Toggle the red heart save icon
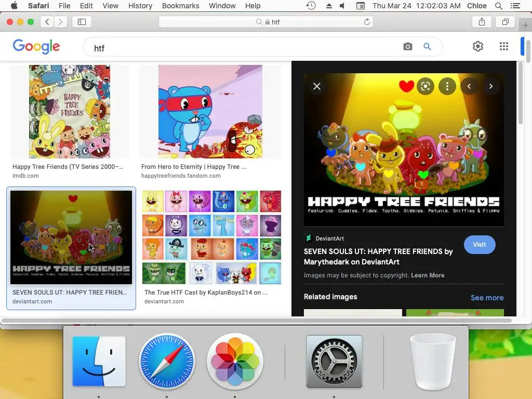Screen dimensions: 532x399 click(x=406, y=86)
